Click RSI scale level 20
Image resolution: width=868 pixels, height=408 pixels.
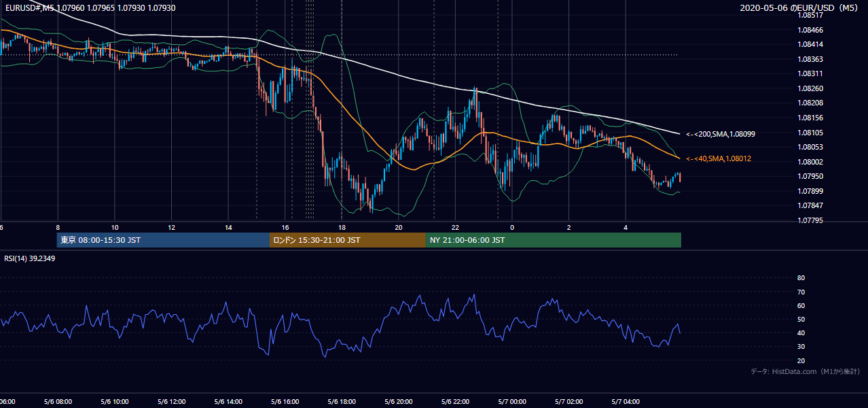801,360
